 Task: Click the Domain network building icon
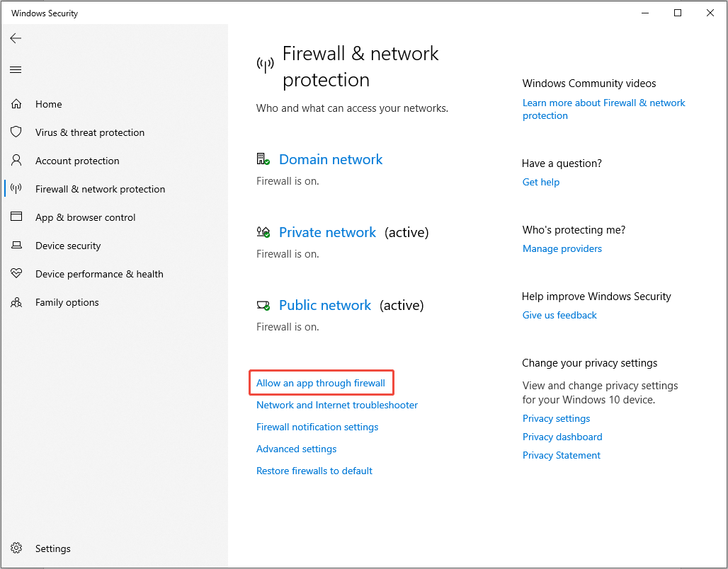click(x=262, y=159)
